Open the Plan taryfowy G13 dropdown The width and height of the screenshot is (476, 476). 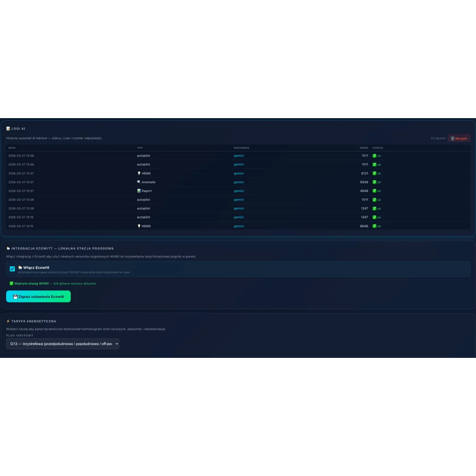(63, 344)
